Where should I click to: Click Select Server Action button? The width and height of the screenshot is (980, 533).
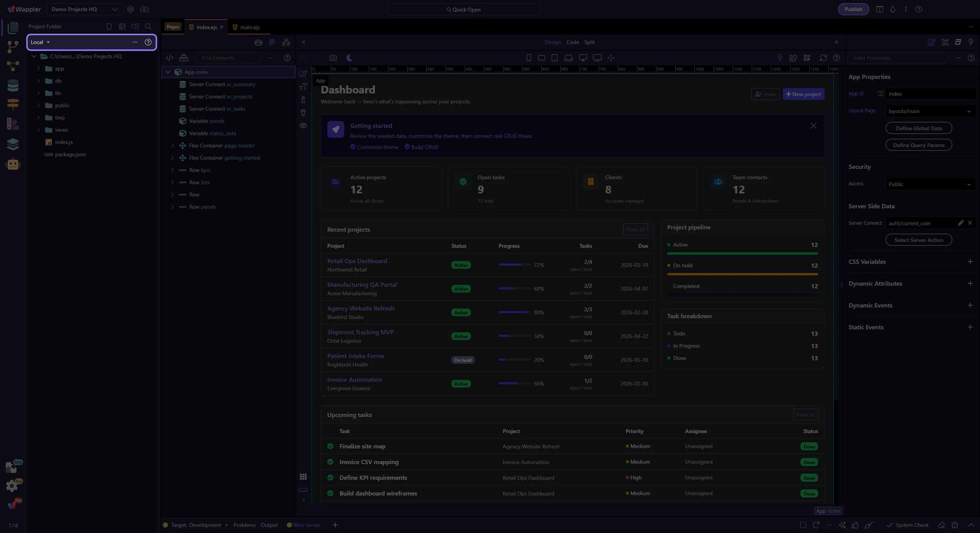[x=918, y=240]
